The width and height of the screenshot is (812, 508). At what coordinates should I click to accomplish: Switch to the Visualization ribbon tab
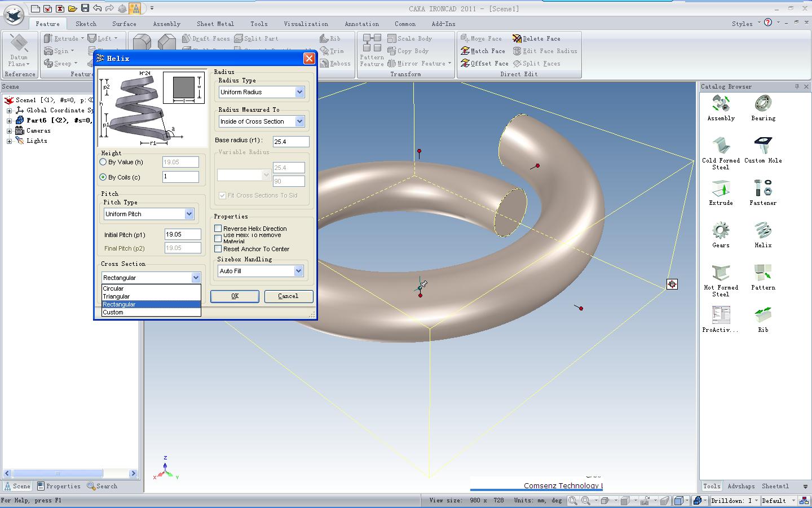306,24
